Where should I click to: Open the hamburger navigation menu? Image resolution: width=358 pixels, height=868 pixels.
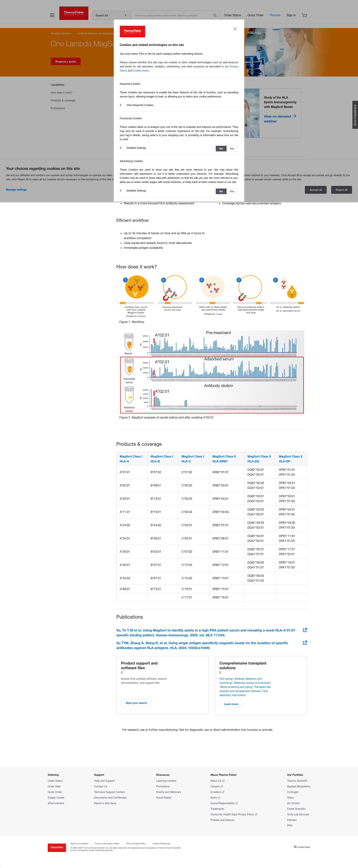[52, 15]
